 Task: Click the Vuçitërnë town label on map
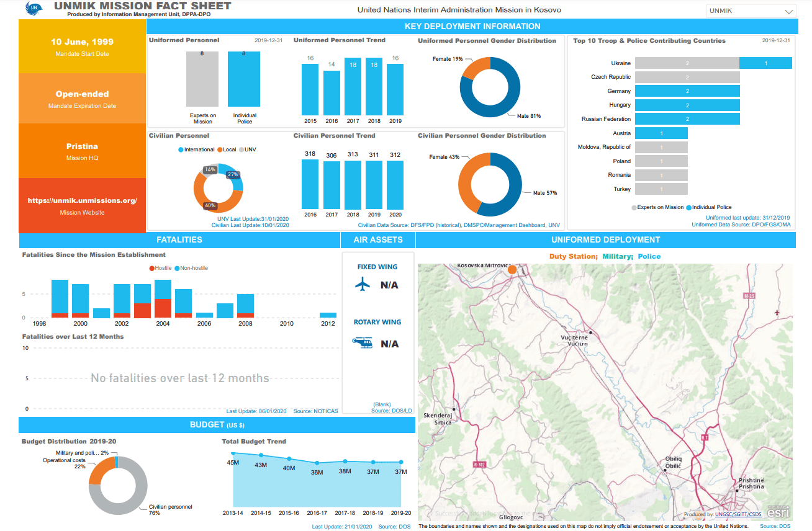[573, 341]
